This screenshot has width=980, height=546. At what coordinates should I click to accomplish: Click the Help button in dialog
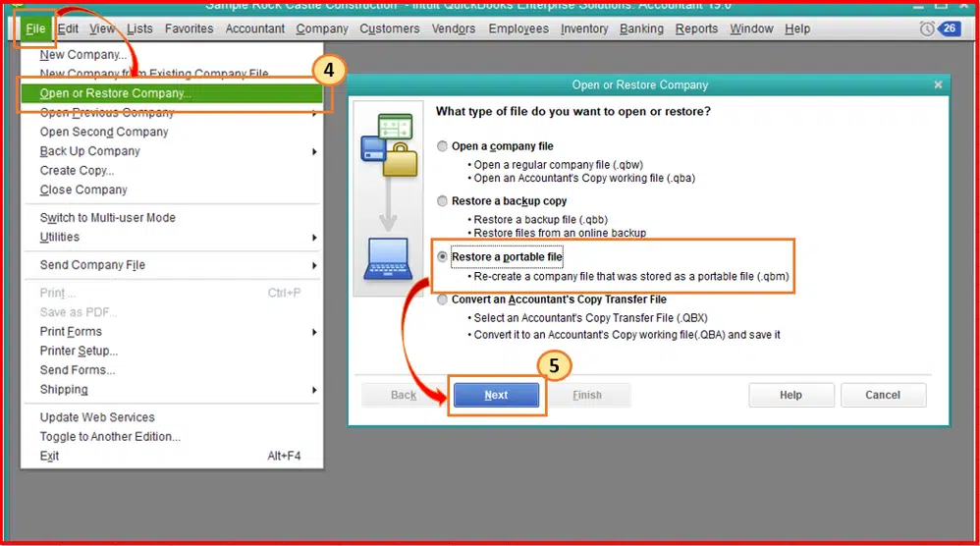pyautogui.click(x=790, y=395)
